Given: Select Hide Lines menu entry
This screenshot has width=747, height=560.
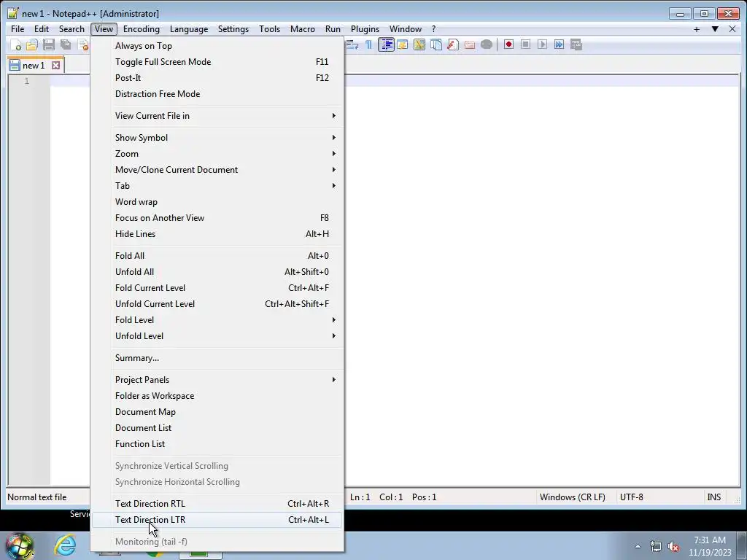Looking at the screenshot, I should (217, 234).
